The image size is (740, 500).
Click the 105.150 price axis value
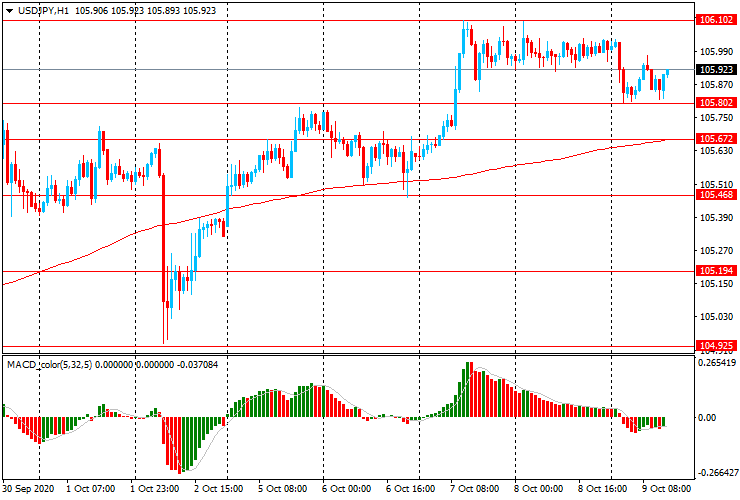coord(716,284)
